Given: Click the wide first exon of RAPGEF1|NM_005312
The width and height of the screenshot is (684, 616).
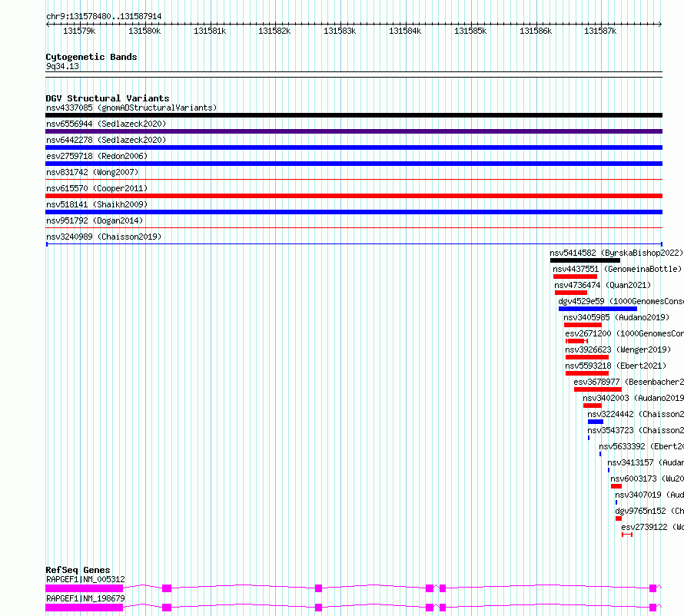Looking at the screenshot, I should coord(85,588).
